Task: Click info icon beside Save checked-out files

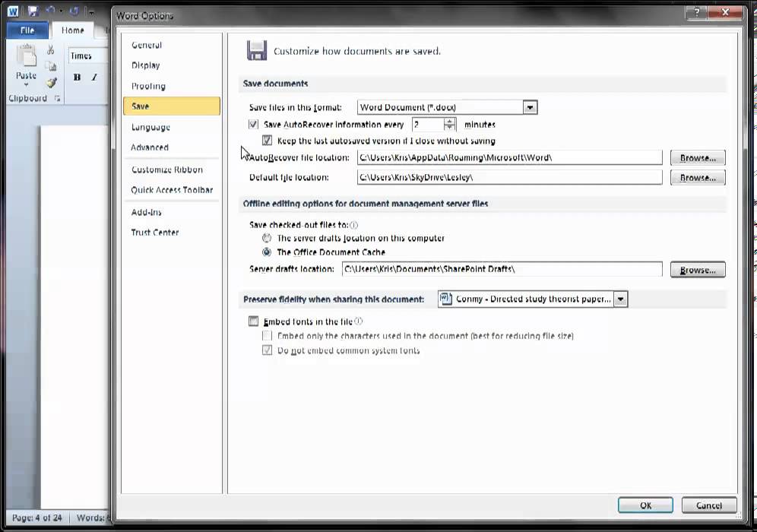Action: 354,225
